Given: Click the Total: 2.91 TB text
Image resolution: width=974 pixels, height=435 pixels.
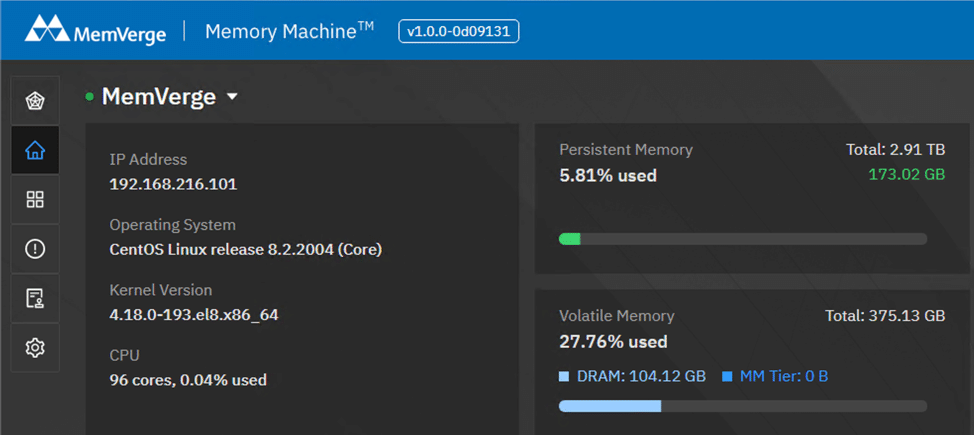Looking at the screenshot, I should [x=896, y=149].
